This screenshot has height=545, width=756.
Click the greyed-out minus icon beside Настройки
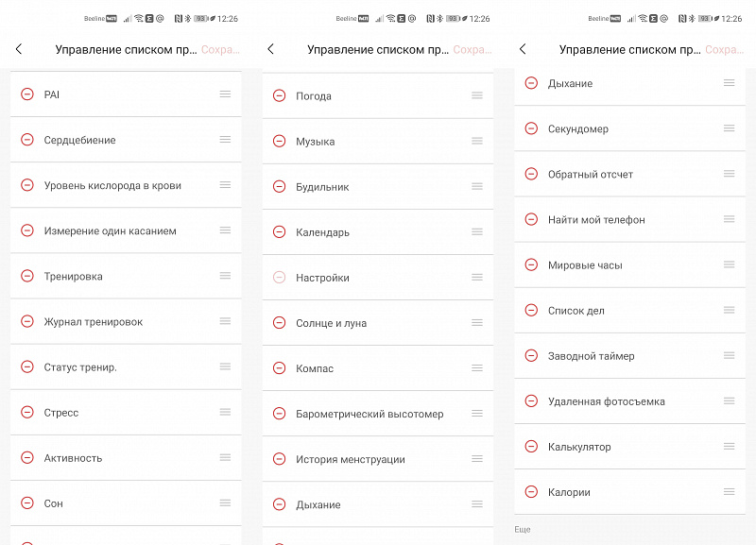point(279,278)
